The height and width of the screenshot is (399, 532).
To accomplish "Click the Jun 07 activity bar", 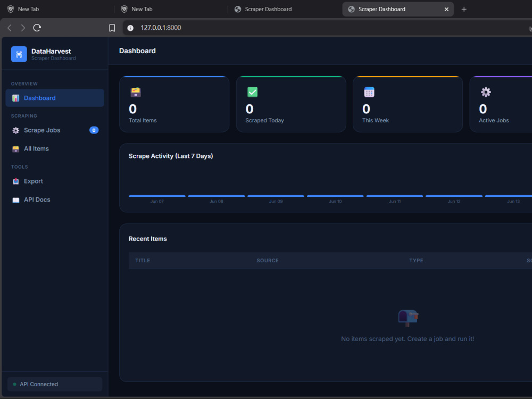I will point(157,196).
